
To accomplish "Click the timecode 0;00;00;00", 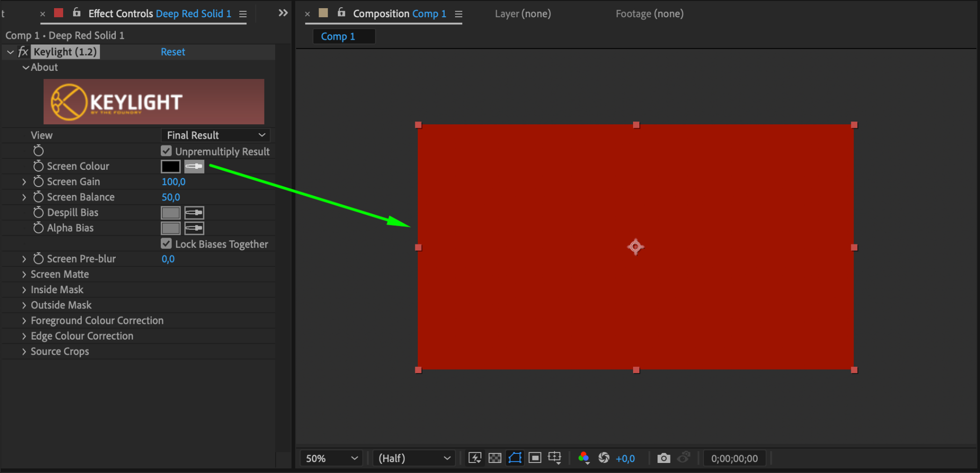I will [x=735, y=458].
